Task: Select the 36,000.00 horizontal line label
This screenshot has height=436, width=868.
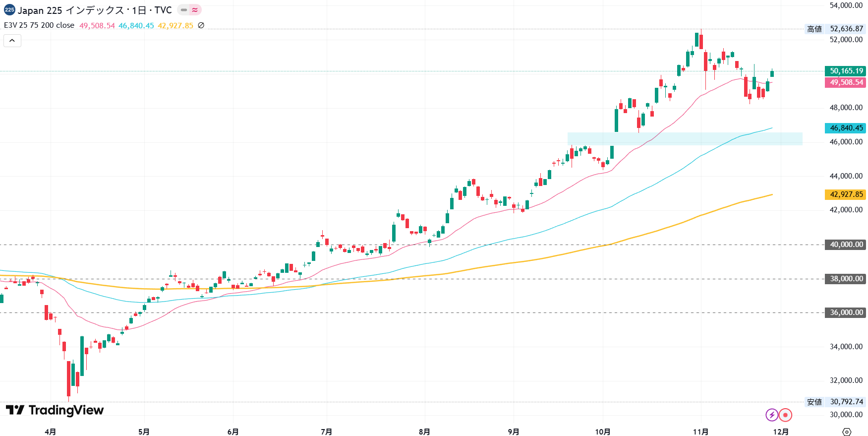Action: (845, 312)
